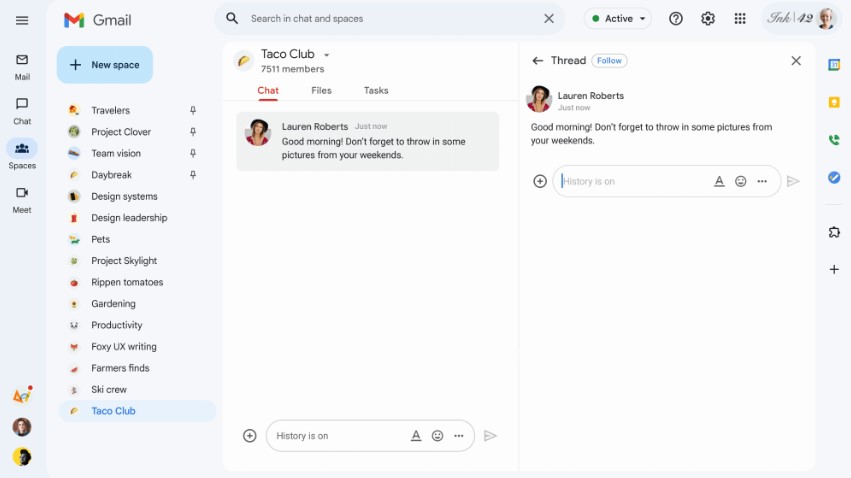Open the phone Voice side panel icon
This screenshot has height=478, width=851.
tap(834, 140)
